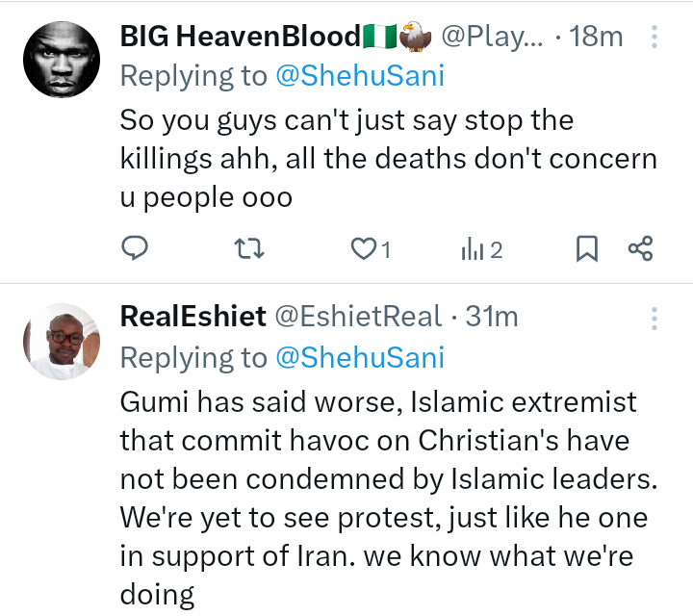This screenshot has height=616, width=693.
Task: Open more options on BIG HeavenBlood's tweet
Action: click(654, 38)
